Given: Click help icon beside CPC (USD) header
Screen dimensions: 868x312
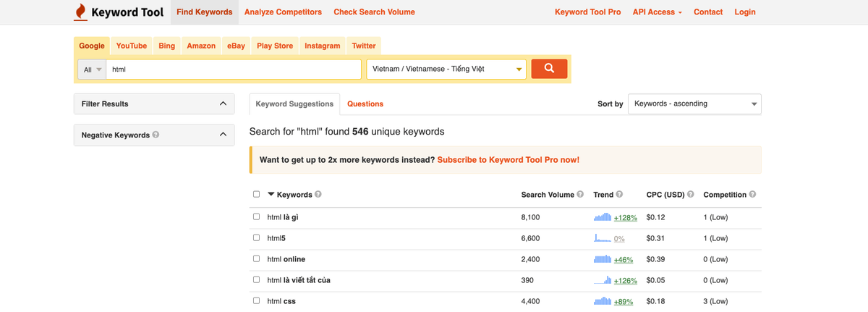Looking at the screenshot, I should coord(691,195).
